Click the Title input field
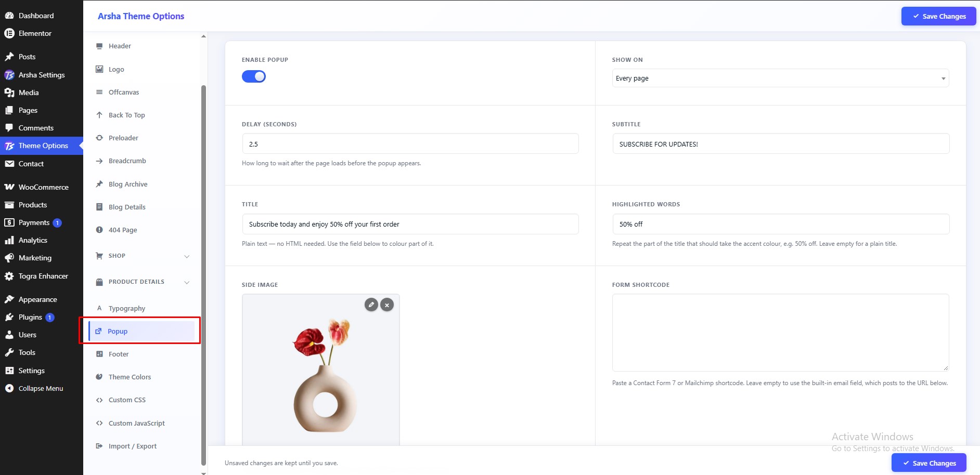 [410, 224]
